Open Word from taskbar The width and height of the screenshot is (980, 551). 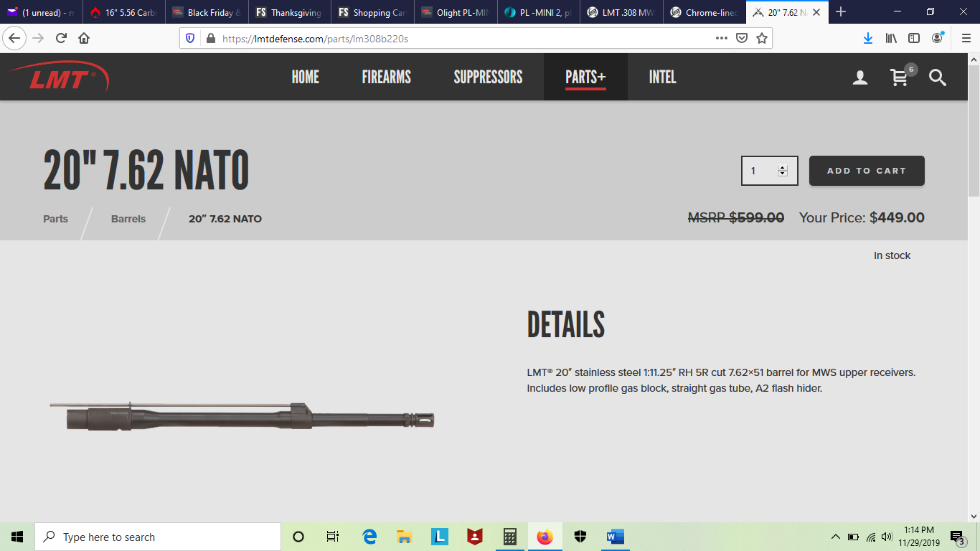(615, 537)
